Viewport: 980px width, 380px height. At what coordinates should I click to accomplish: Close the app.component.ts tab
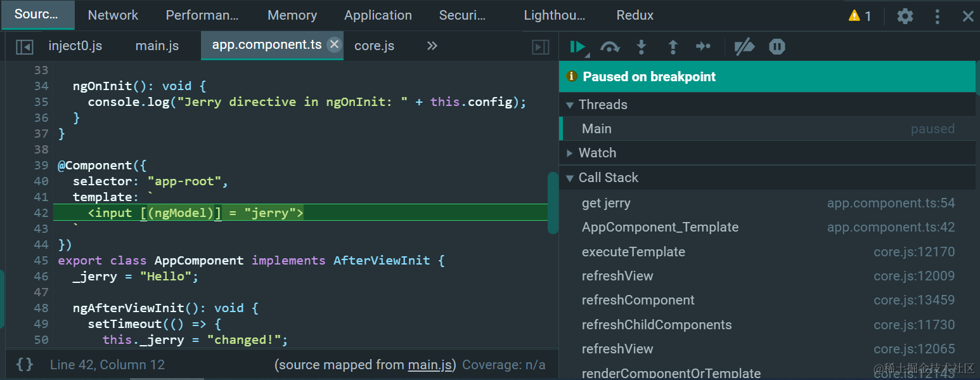pyautogui.click(x=335, y=44)
